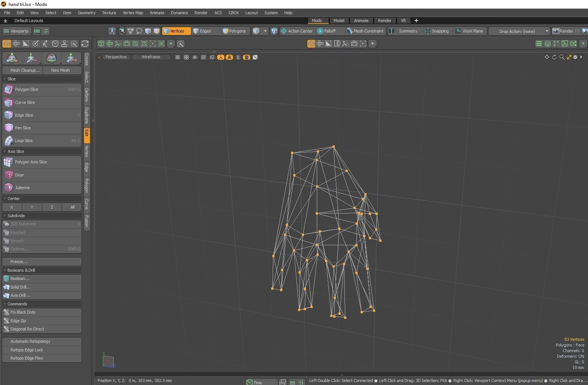Open the Axis Drill command
This screenshot has width=588, height=385.
click(42, 295)
